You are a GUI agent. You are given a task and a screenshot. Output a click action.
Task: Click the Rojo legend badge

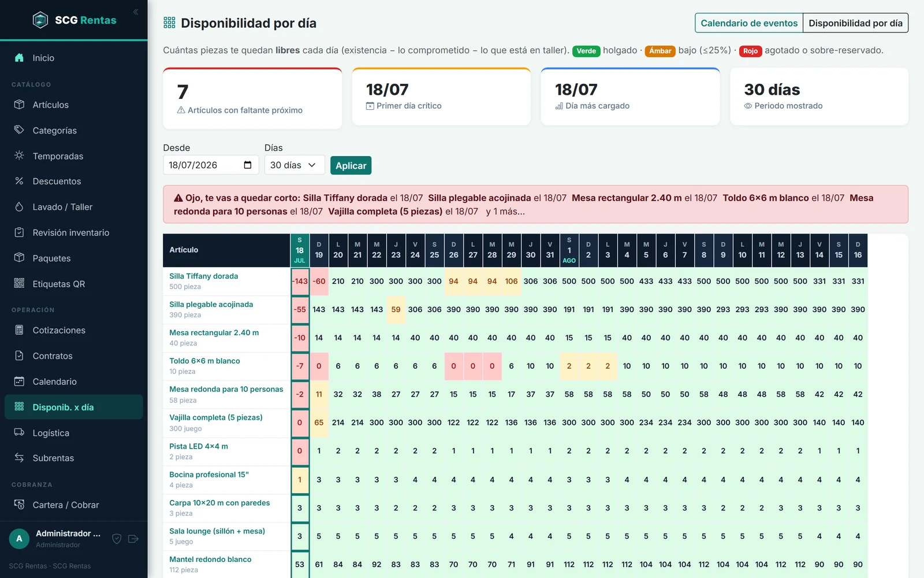coord(750,51)
